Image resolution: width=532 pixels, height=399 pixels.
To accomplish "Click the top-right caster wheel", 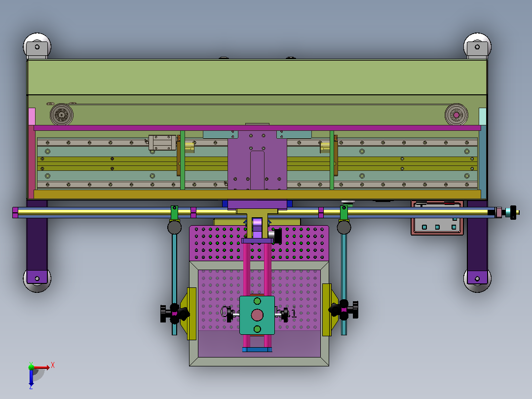I will (x=477, y=45).
